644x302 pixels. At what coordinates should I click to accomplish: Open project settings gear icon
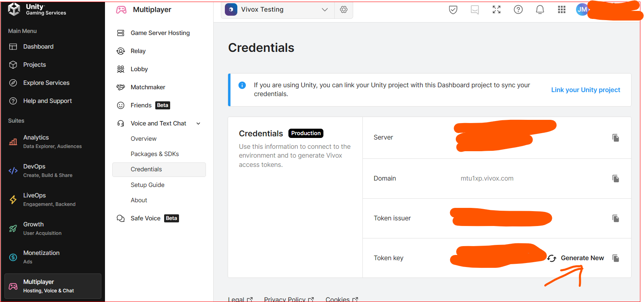click(x=344, y=10)
